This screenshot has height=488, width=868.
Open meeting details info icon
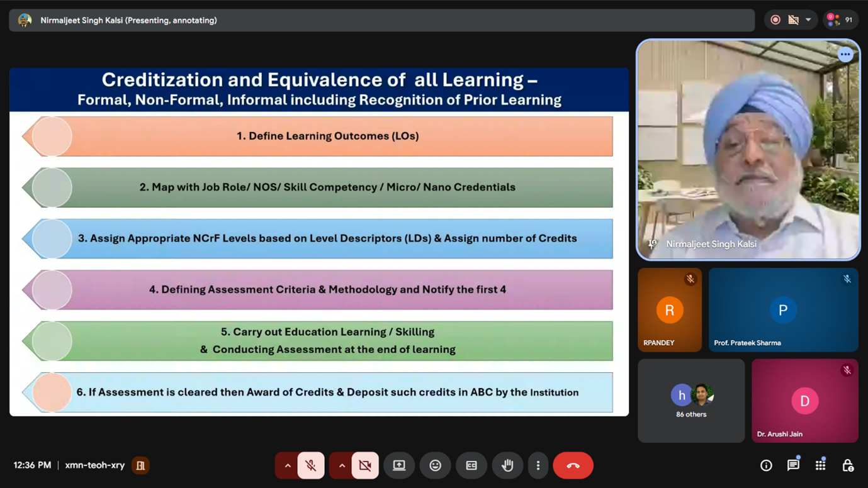766,465
